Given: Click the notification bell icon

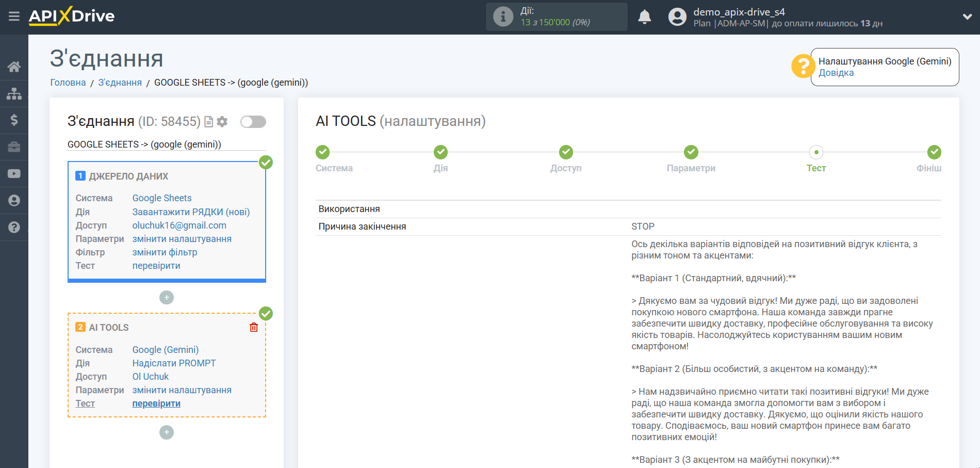Looking at the screenshot, I should click(644, 17).
